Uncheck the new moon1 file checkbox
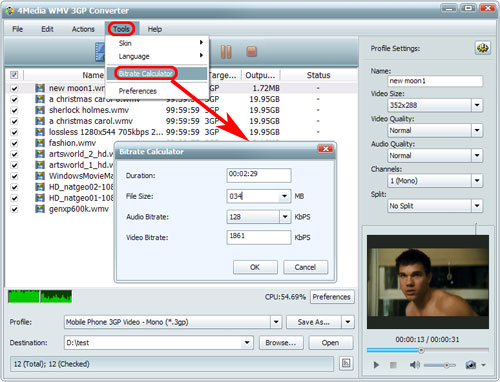 tap(14, 89)
